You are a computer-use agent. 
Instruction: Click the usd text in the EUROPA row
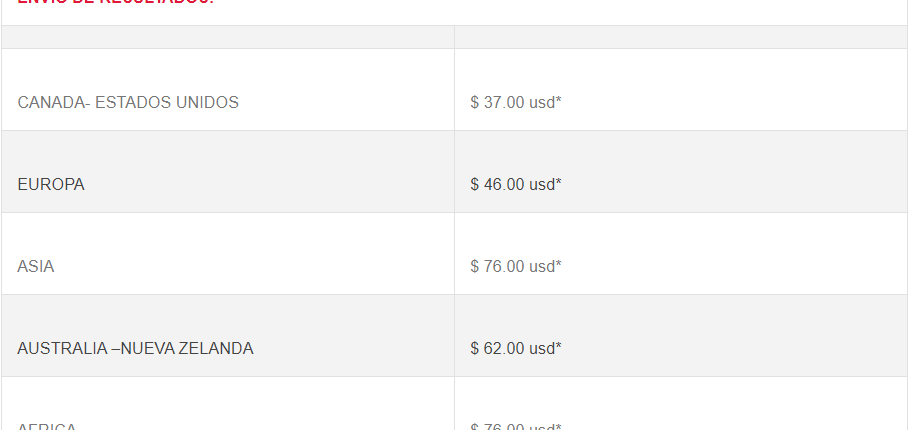coord(543,185)
